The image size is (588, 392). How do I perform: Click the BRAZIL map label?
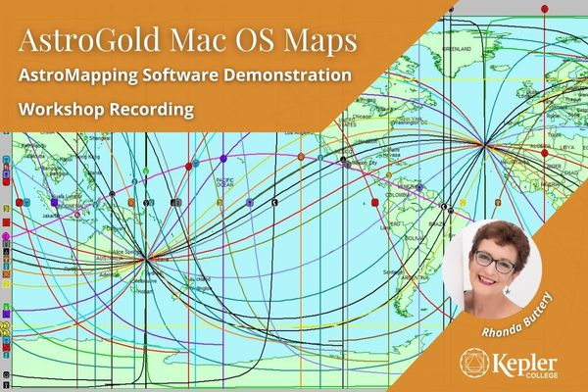[x=436, y=224]
